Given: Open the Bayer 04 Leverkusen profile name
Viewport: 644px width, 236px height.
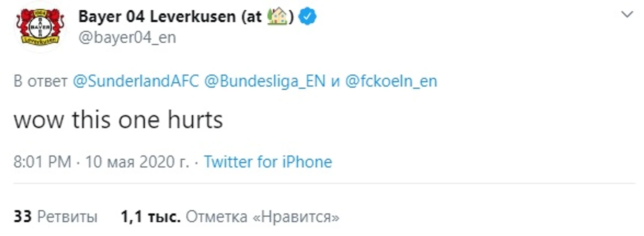Looking at the screenshot, I should click(x=157, y=17).
